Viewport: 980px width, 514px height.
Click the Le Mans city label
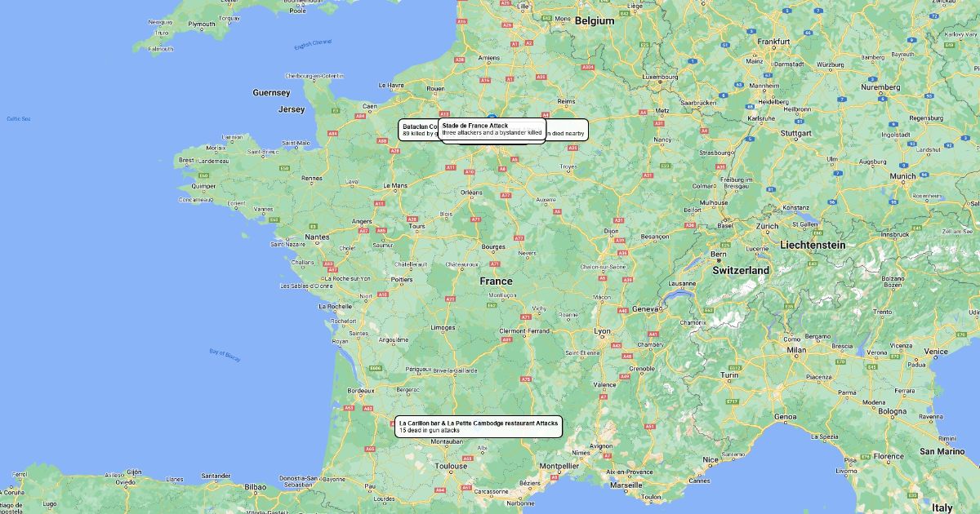click(x=395, y=185)
